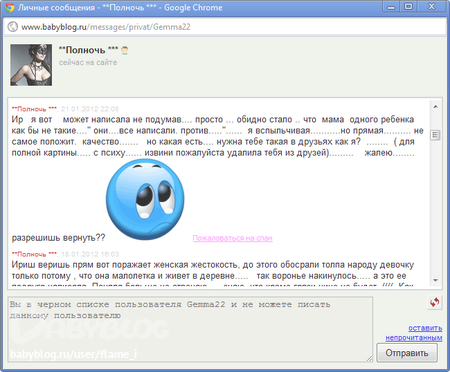Open **Полночь *** profile name heading
450x372 pixels.
88,50
